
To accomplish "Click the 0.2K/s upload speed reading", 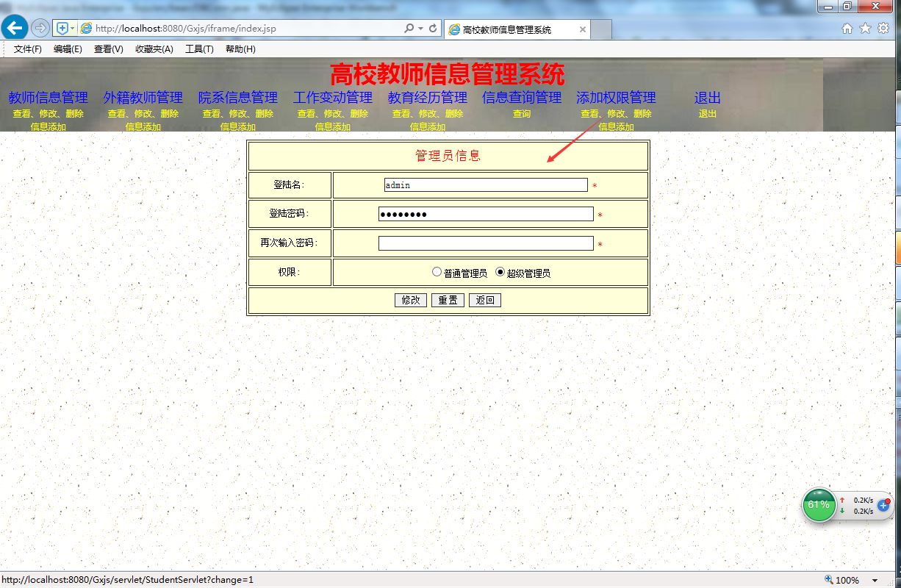I will click(x=863, y=500).
